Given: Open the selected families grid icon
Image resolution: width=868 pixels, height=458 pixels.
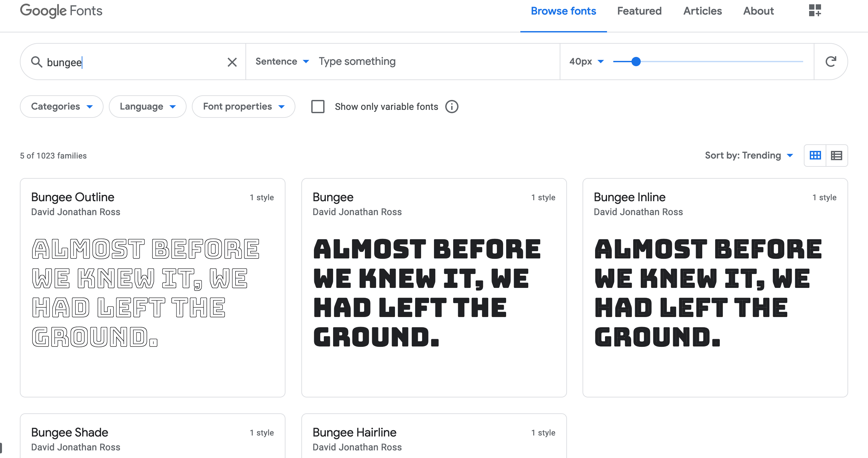Looking at the screenshot, I should click(815, 11).
